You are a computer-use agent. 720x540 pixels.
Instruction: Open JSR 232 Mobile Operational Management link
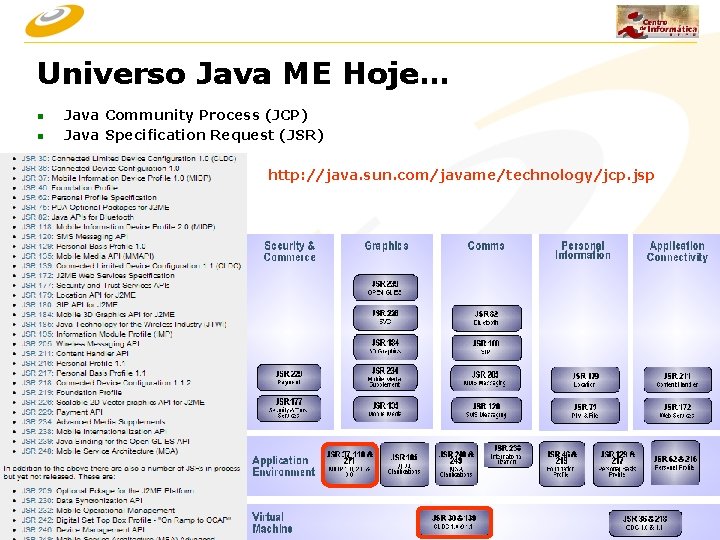(98, 510)
